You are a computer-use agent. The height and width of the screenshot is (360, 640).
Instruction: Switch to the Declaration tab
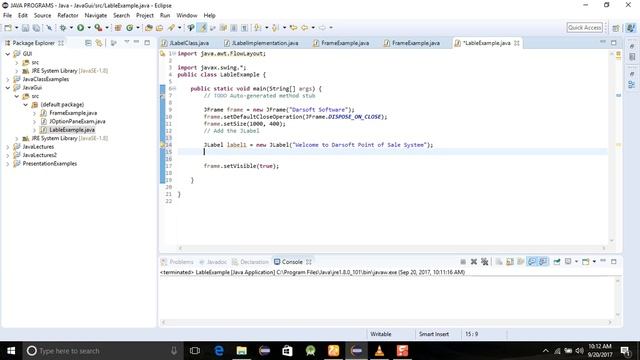(254, 262)
